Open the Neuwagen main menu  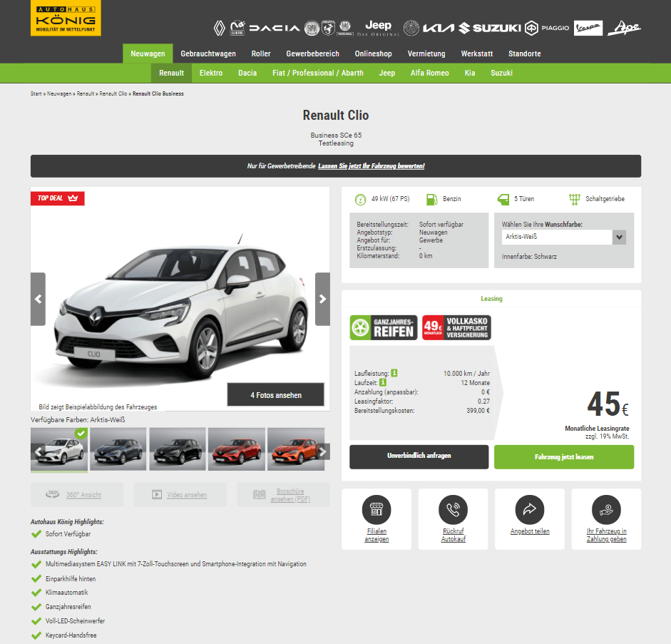point(148,53)
